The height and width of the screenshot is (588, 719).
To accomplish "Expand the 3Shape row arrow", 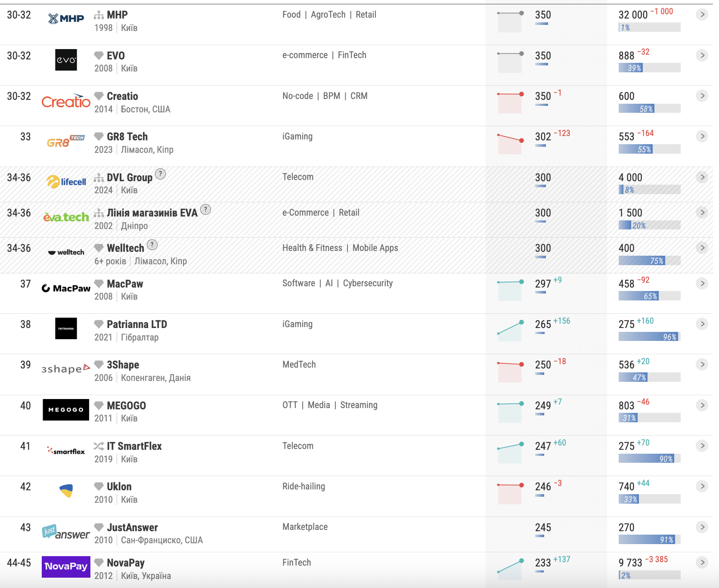I will click(x=702, y=364).
